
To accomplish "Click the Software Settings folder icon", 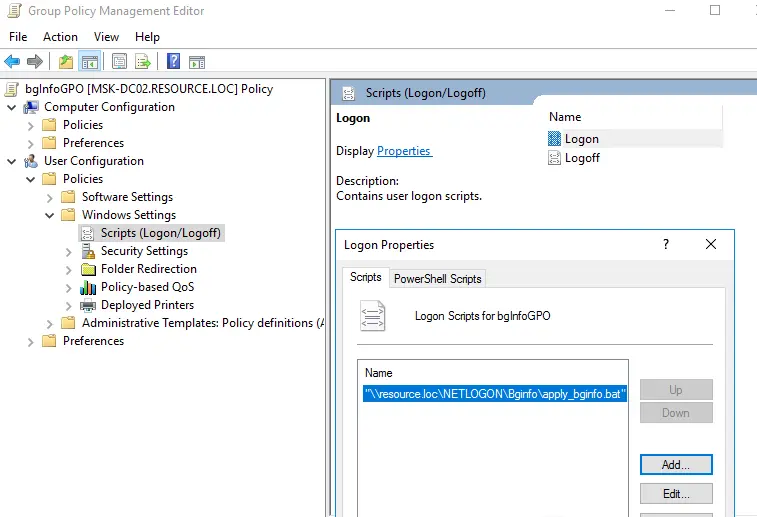I will click(x=69, y=197).
